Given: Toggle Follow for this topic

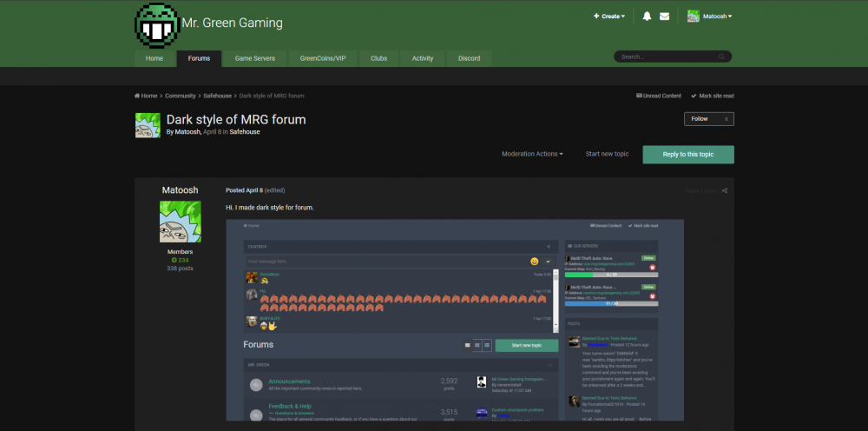Looking at the screenshot, I should (708, 119).
